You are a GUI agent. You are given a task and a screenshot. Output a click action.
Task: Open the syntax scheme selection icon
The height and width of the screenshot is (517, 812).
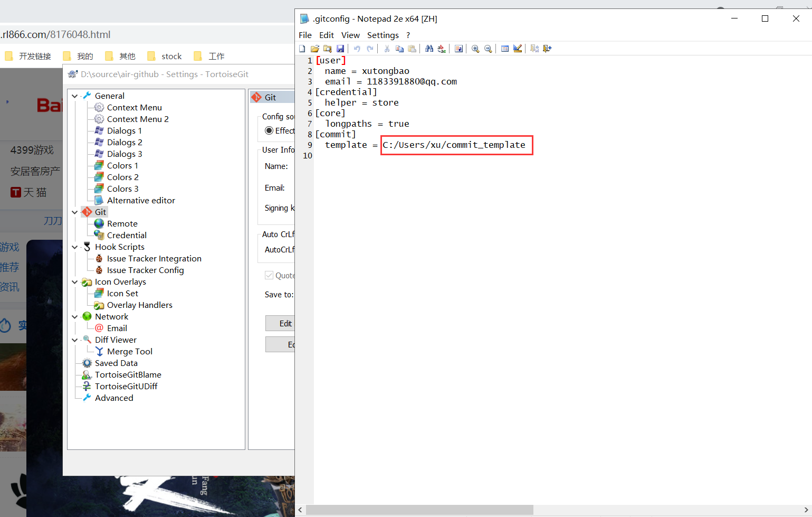505,49
